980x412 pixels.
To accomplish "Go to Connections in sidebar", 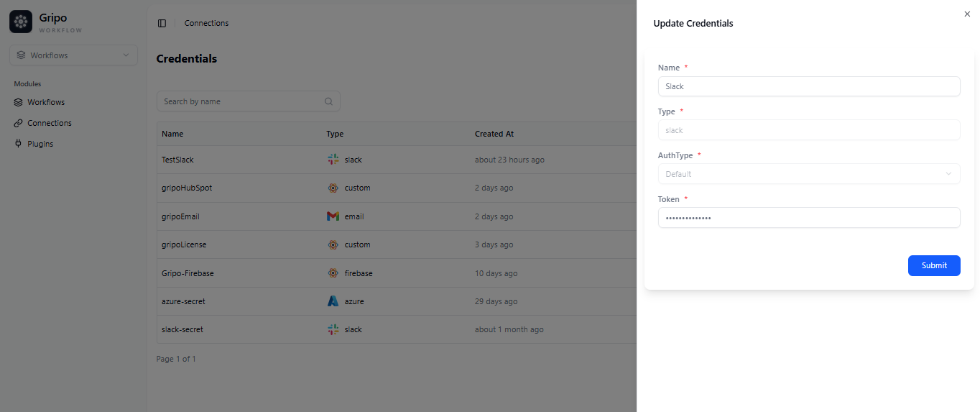I will tap(49, 123).
